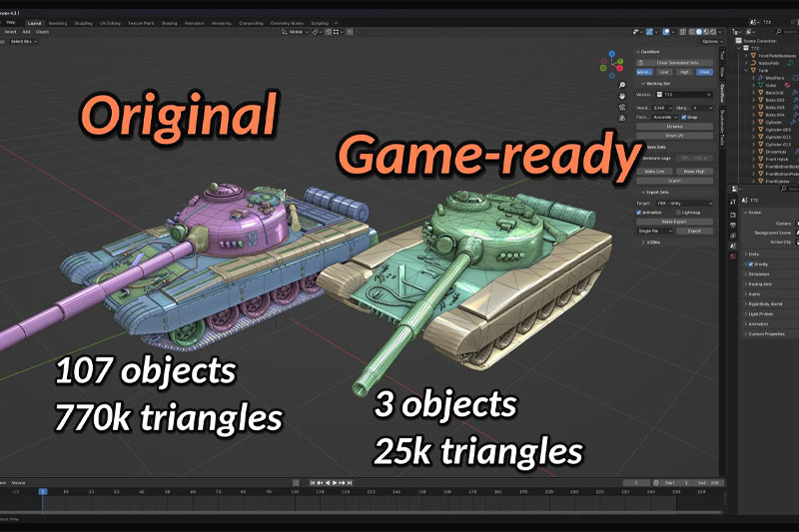Open the Pack Accurate dropdown
799x532 pixels.
point(665,117)
